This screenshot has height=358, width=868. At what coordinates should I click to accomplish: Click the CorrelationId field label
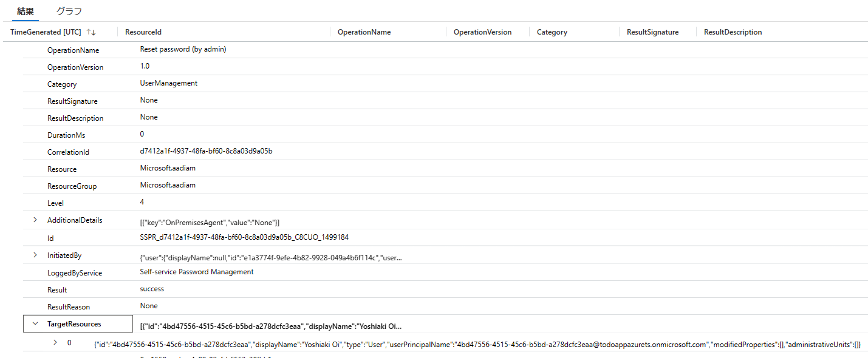[x=68, y=152]
